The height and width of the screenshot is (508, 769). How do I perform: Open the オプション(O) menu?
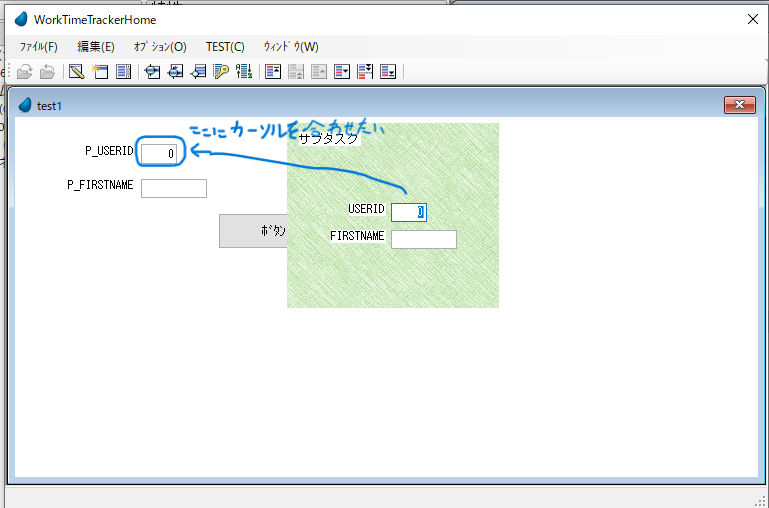[160, 47]
